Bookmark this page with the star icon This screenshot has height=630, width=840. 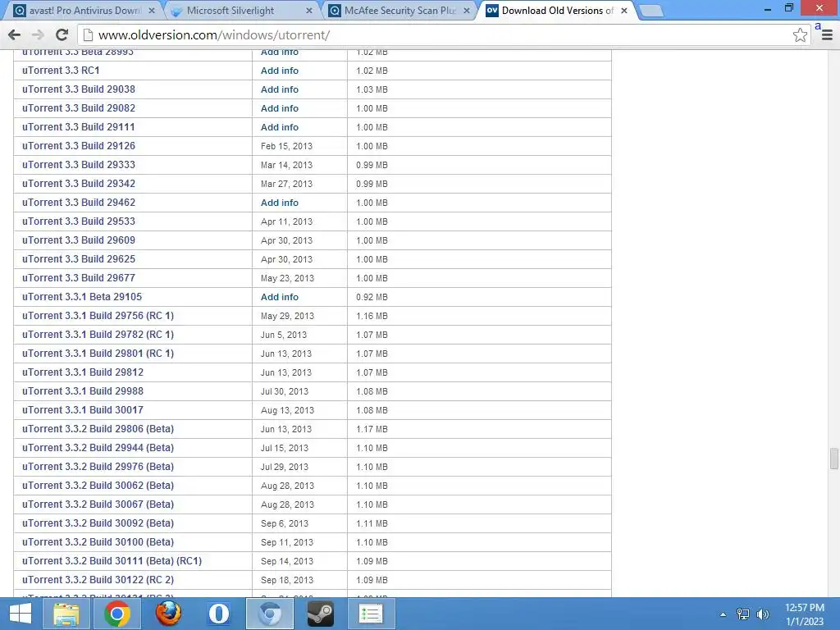[800, 34]
